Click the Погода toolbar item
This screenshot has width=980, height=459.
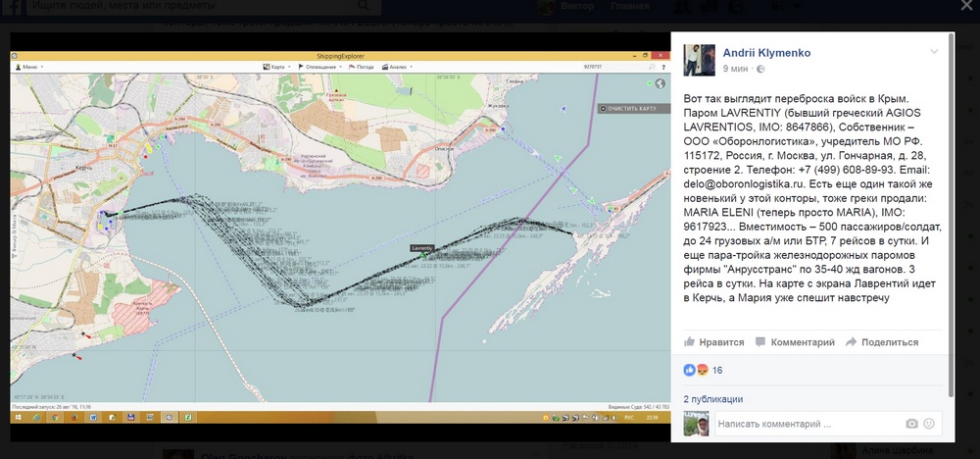pyautogui.click(x=363, y=67)
